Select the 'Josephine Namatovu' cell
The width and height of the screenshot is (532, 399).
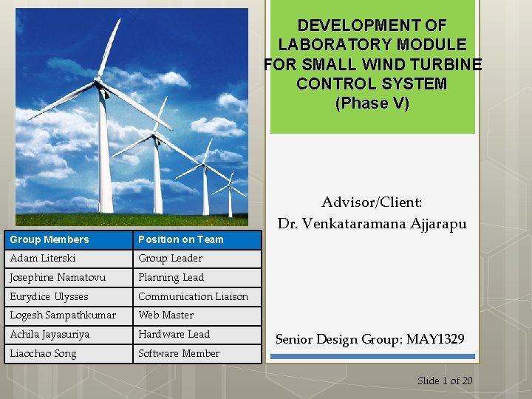click(69, 278)
